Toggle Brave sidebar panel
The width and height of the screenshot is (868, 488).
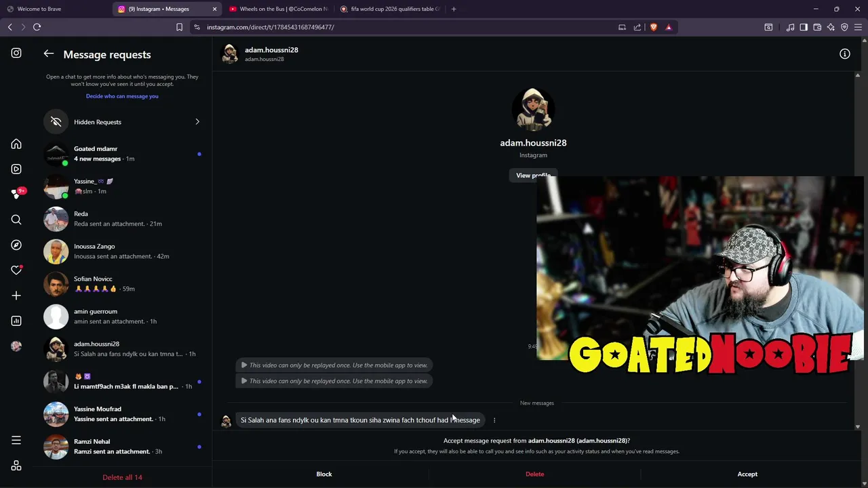coord(804,27)
